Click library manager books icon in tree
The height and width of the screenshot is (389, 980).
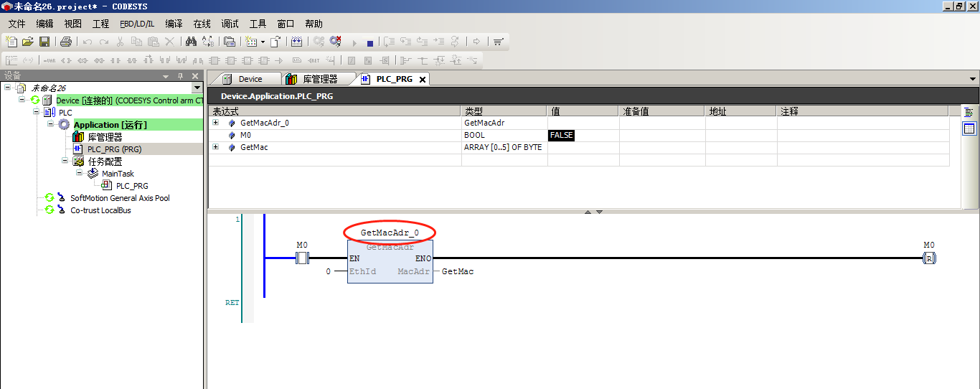pyautogui.click(x=78, y=137)
